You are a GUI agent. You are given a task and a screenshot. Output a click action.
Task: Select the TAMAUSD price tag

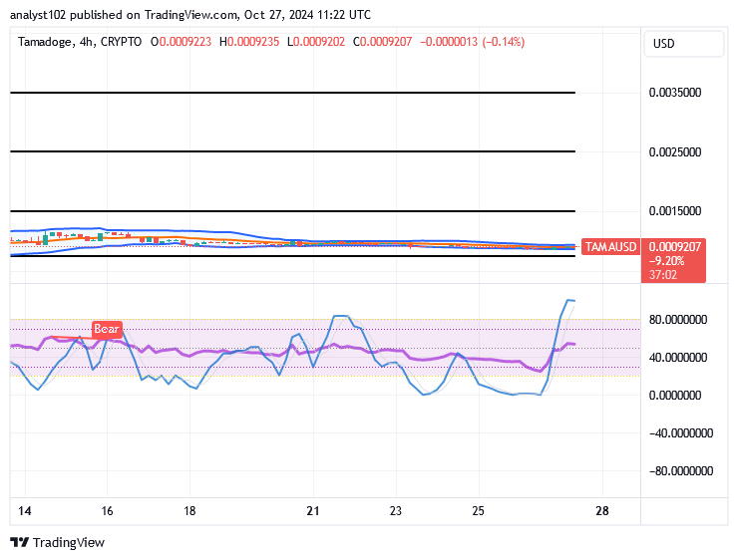point(610,246)
